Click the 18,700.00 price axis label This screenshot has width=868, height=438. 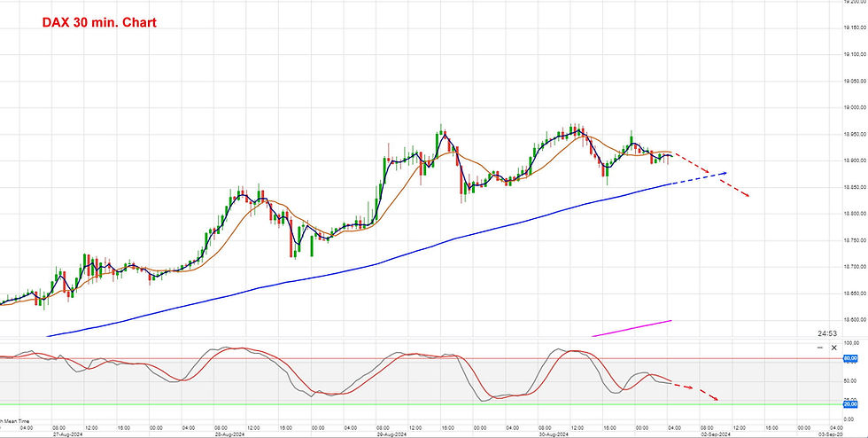pyautogui.click(x=854, y=267)
